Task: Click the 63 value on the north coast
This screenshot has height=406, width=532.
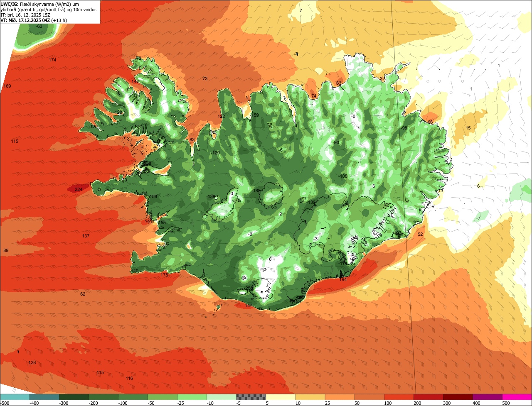Action: (x=339, y=83)
